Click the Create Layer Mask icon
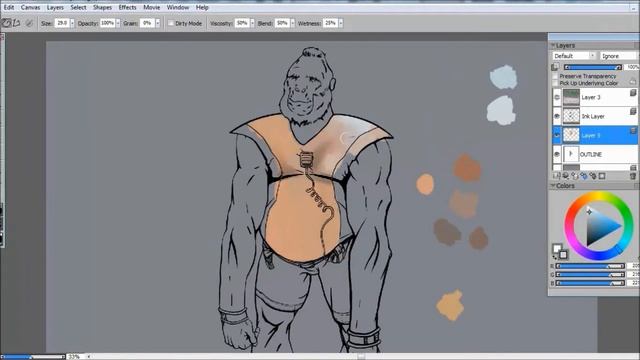This screenshot has width=640, height=360. click(x=602, y=176)
